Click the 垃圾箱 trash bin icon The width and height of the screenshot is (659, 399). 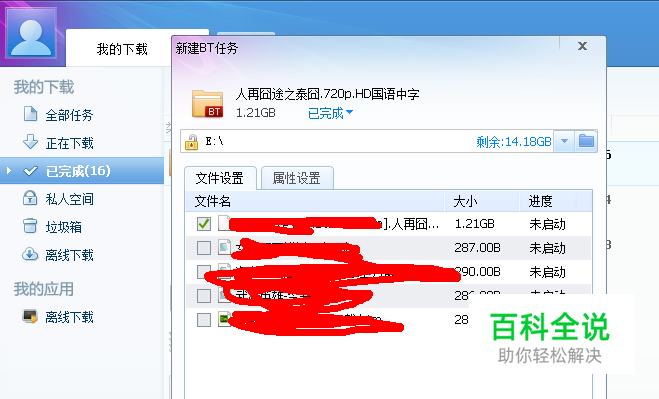pyautogui.click(x=30, y=226)
